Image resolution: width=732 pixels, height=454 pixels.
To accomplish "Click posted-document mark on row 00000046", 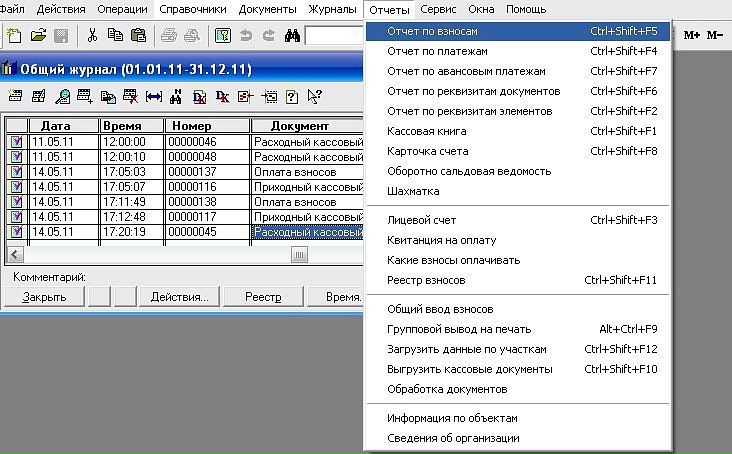I will pos(17,142).
